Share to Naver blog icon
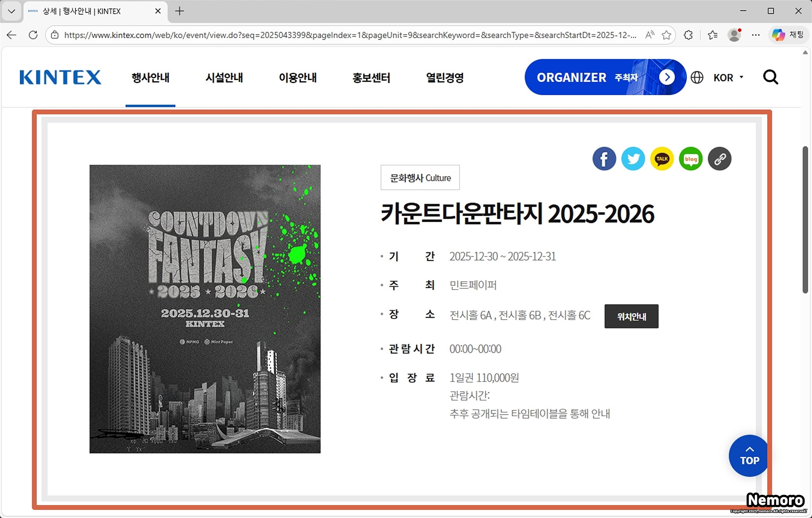This screenshot has width=812, height=518. [x=691, y=159]
